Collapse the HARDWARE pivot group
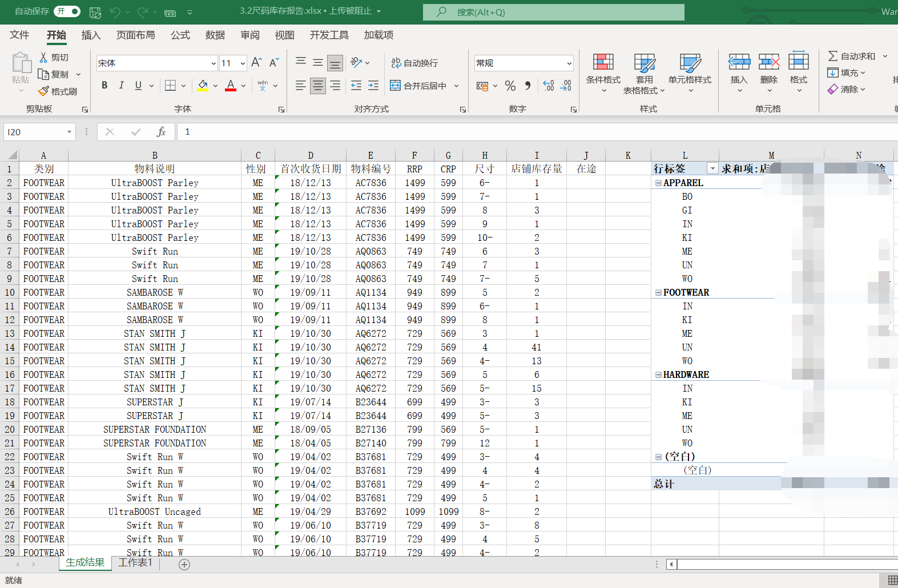The width and height of the screenshot is (898, 588). pyautogui.click(x=658, y=375)
